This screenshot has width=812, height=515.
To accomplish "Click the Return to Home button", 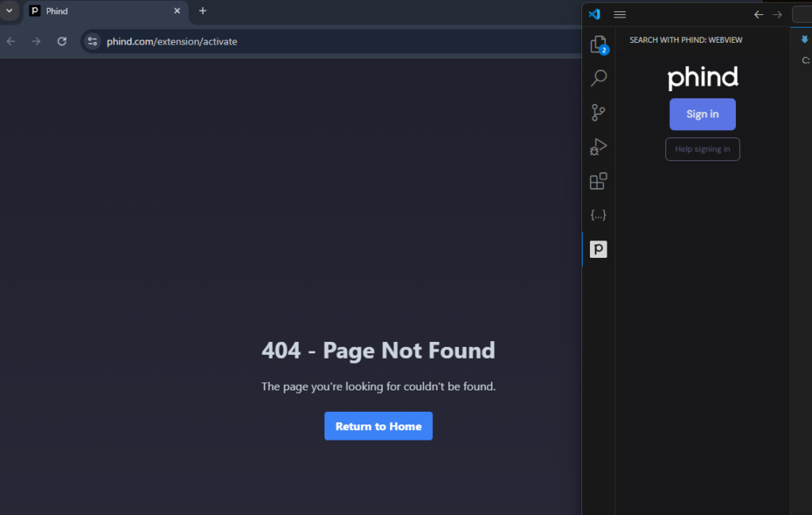I will (x=378, y=426).
